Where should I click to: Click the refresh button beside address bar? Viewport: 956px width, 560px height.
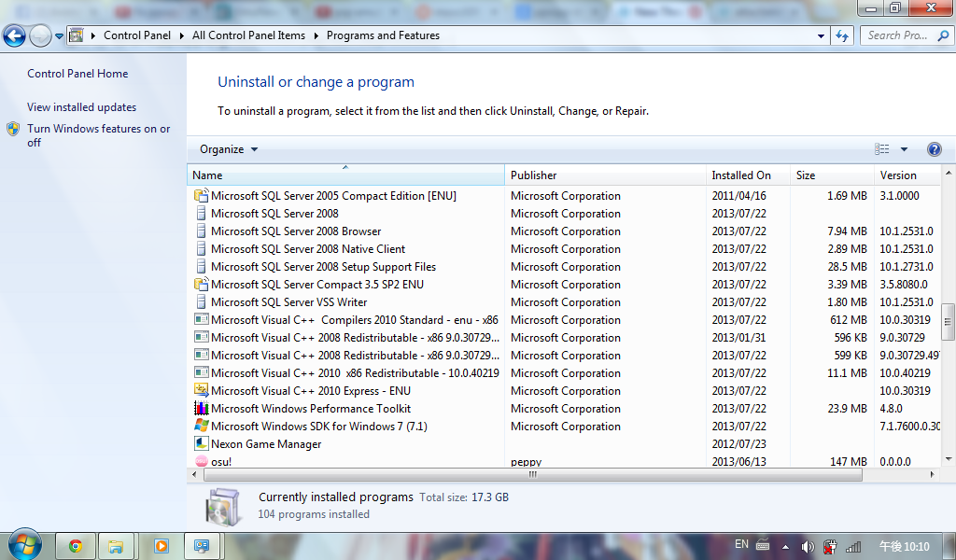click(x=843, y=35)
